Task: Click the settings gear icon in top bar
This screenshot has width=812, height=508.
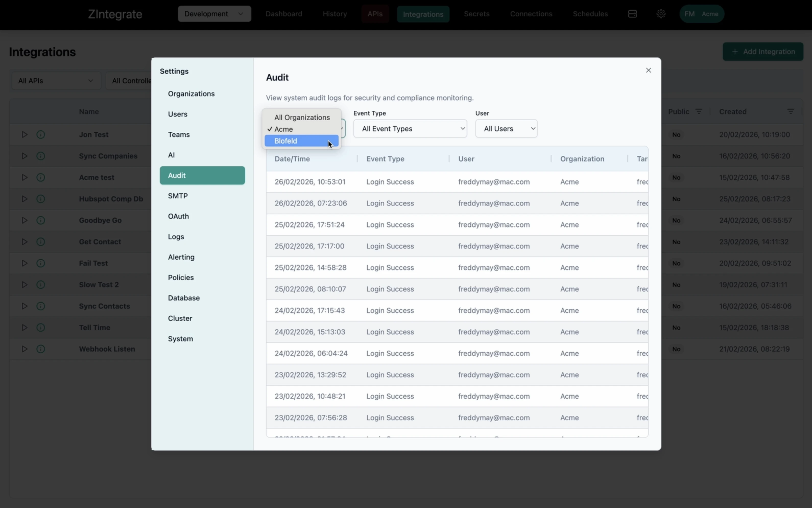Action: [661, 14]
